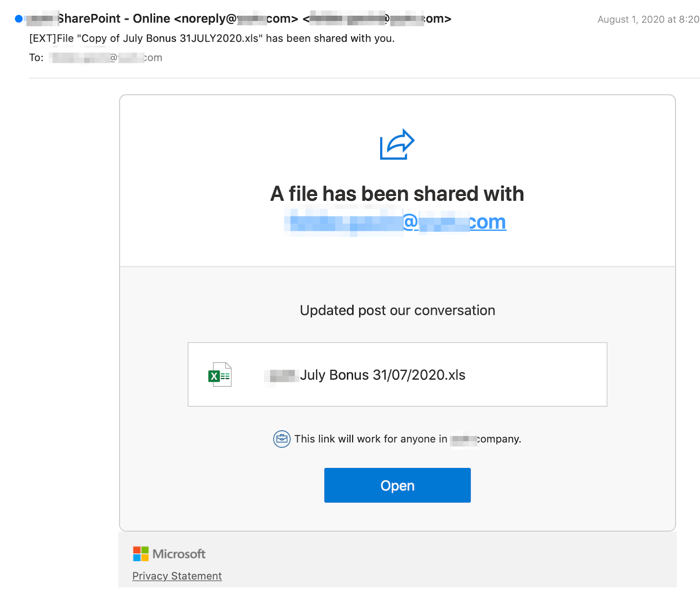Click the blue share arrow icon
This screenshot has height=604, width=700.
[x=397, y=144]
